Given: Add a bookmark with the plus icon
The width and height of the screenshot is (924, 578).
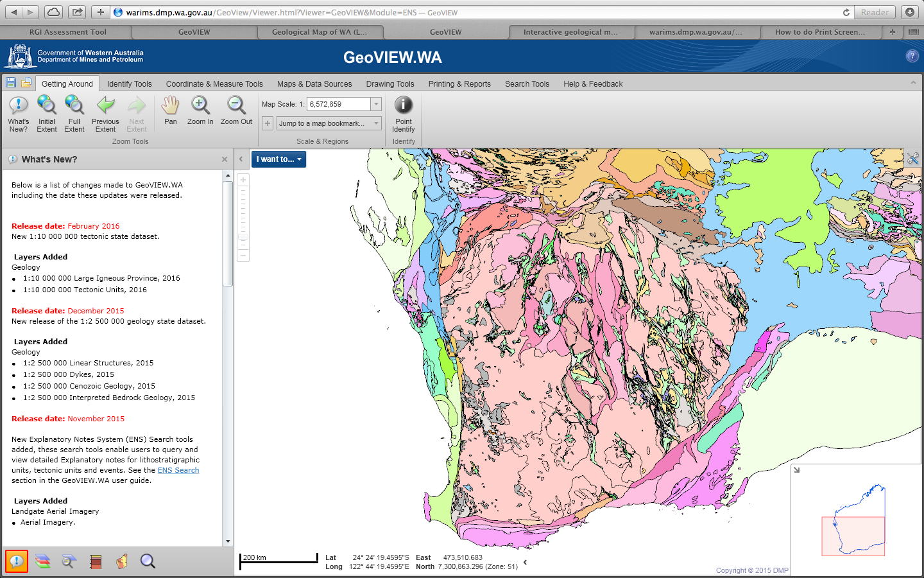Looking at the screenshot, I should click(x=268, y=123).
